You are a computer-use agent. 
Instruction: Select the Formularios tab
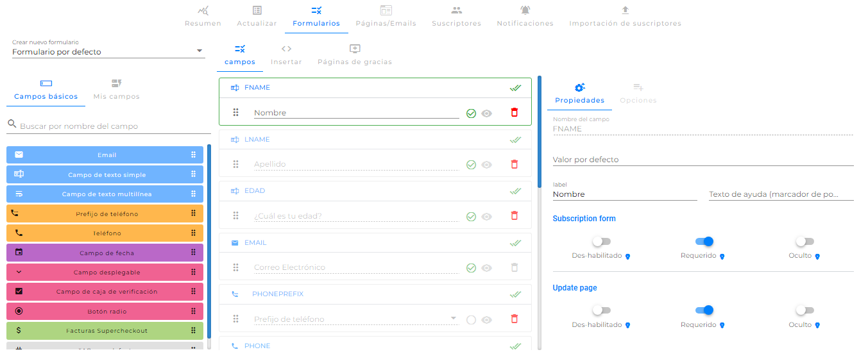(316, 17)
